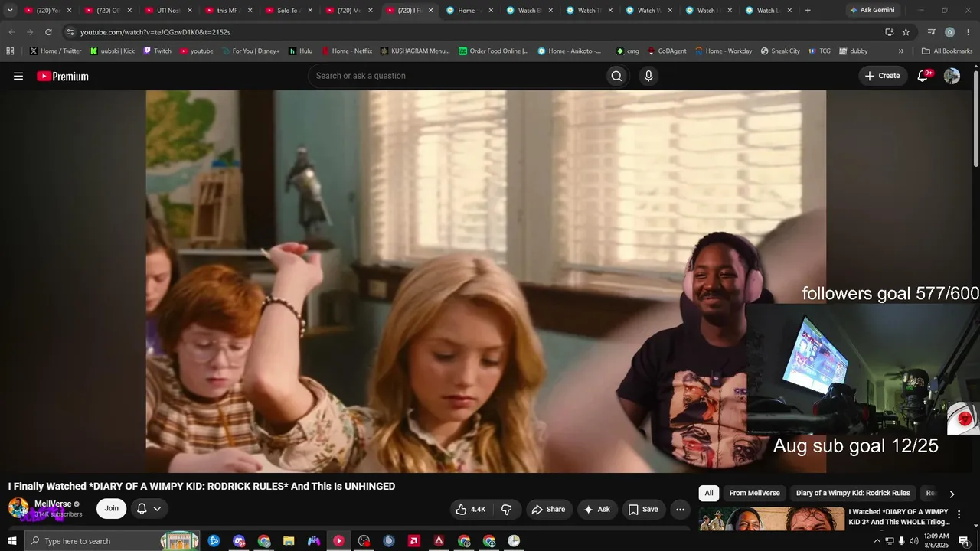Open the Ask Gemini button
The width and height of the screenshot is (980, 551).
click(872, 10)
